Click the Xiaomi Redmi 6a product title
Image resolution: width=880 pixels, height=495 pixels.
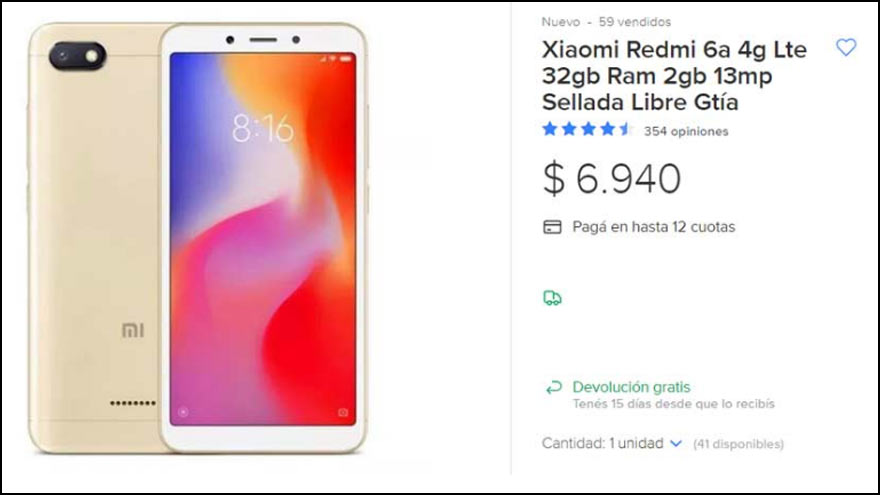click(674, 76)
